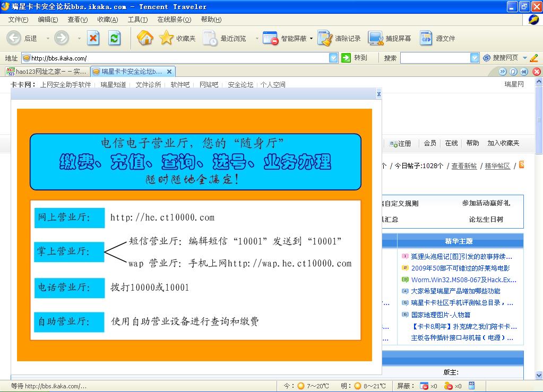Click the smart block (智能屏蔽) icon
This screenshot has height=392, width=543.
(271, 38)
